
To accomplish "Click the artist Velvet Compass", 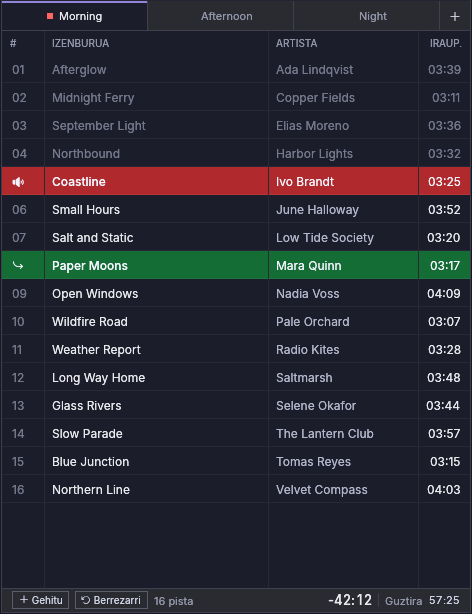I will tap(322, 489).
